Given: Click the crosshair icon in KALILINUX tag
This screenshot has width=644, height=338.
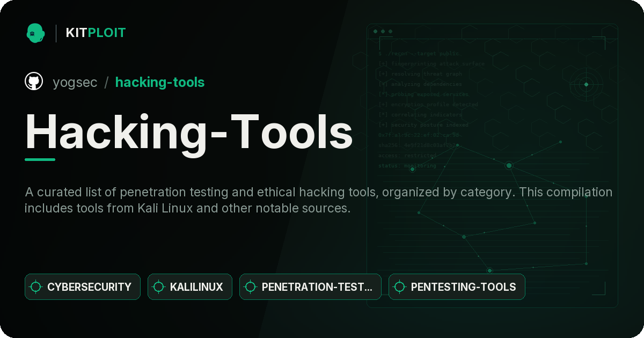Looking at the screenshot, I should pos(159,287).
